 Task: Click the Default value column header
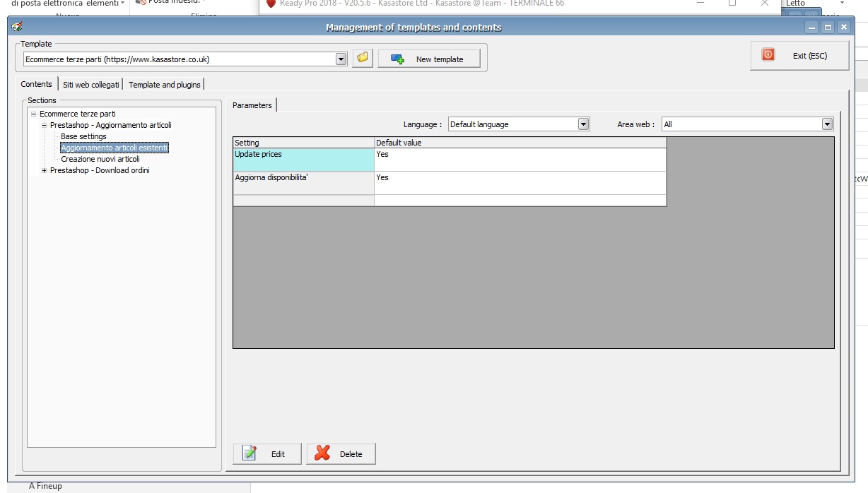[x=520, y=143]
